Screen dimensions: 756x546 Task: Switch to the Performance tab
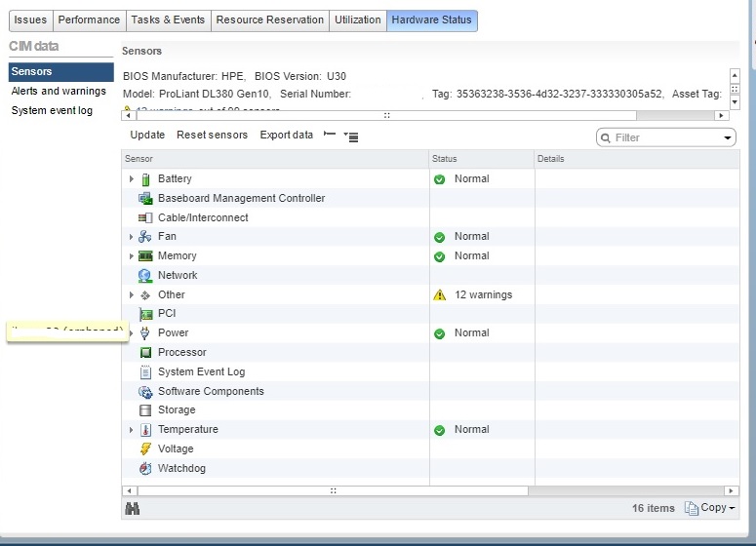pyautogui.click(x=89, y=20)
